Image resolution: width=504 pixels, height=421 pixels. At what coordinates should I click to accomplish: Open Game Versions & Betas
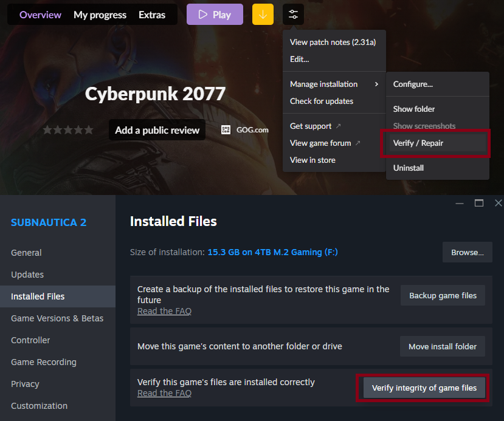tap(58, 318)
